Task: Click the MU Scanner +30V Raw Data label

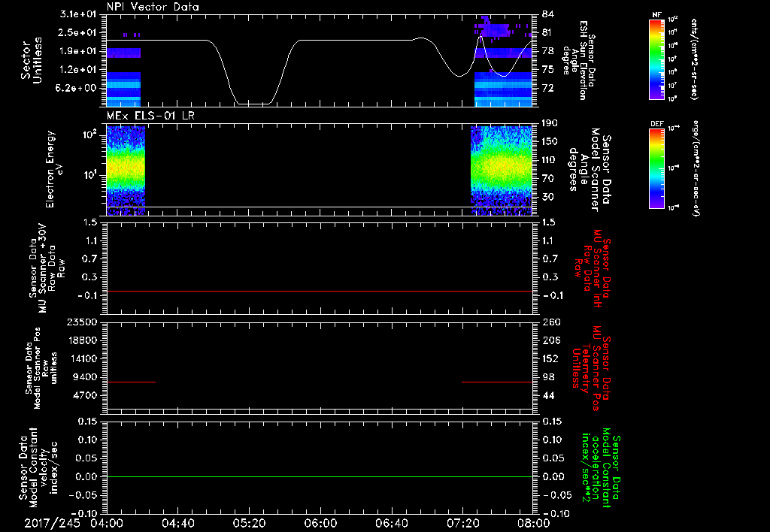Action: tap(47, 269)
